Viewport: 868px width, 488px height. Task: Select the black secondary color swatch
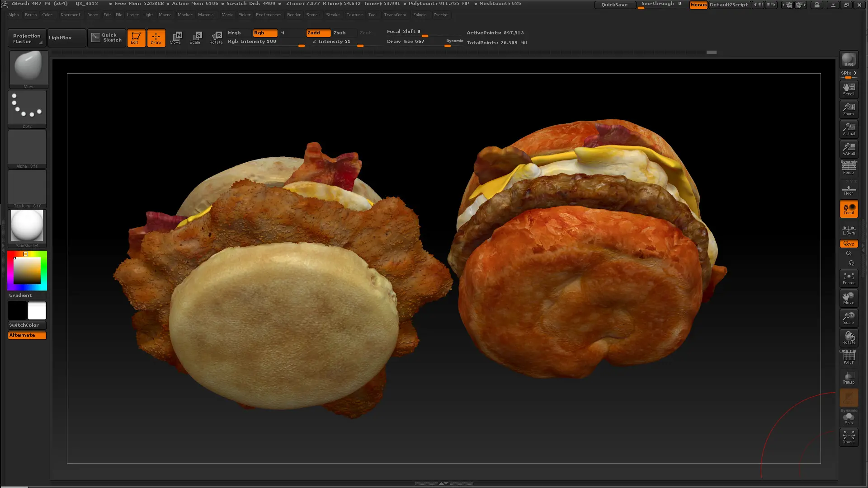click(x=17, y=311)
